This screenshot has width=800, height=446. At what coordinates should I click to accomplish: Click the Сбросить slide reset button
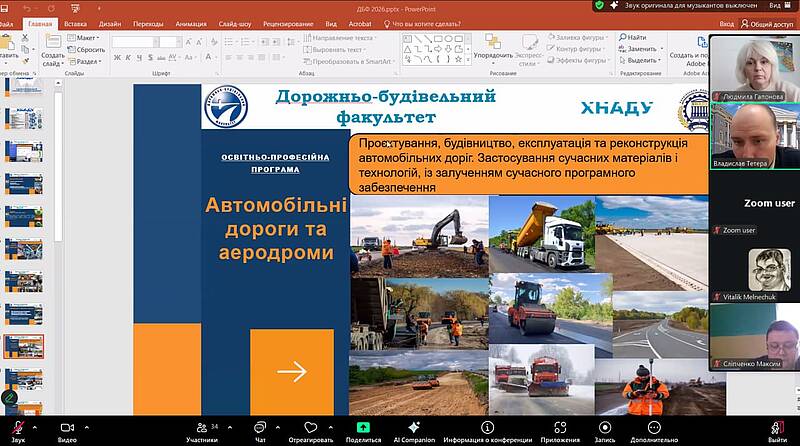[x=90, y=49]
